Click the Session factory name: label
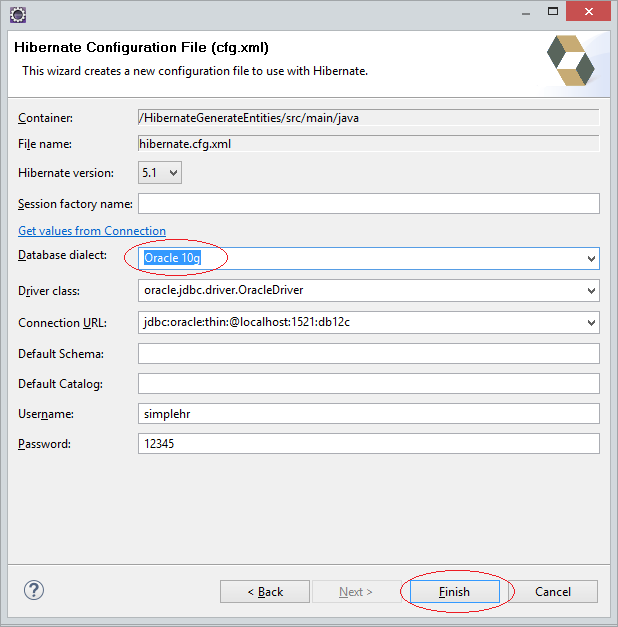 tap(75, 204)
